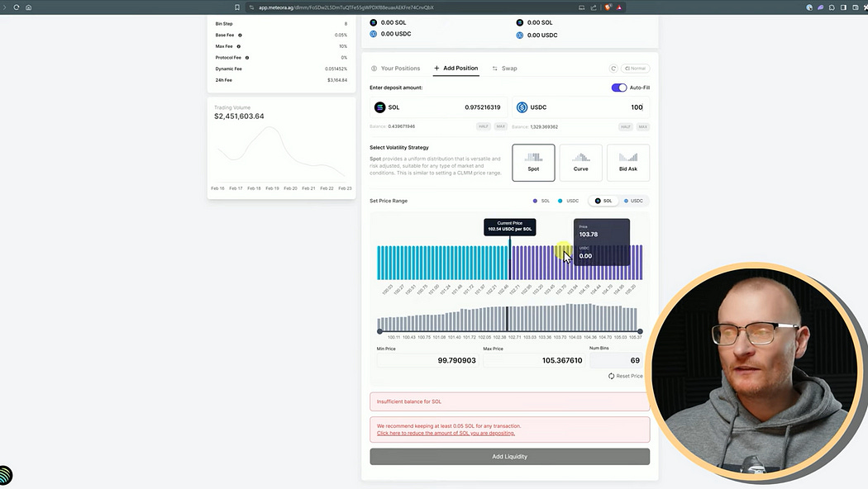Click the maximum price range handle
The height and width of the screenshot is (489, 868).
click(x=640, y=331)
